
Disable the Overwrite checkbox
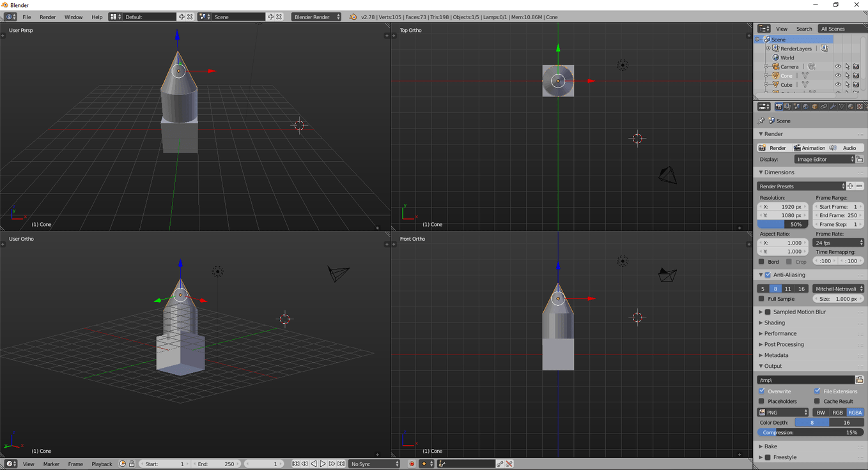coord(762,391)
